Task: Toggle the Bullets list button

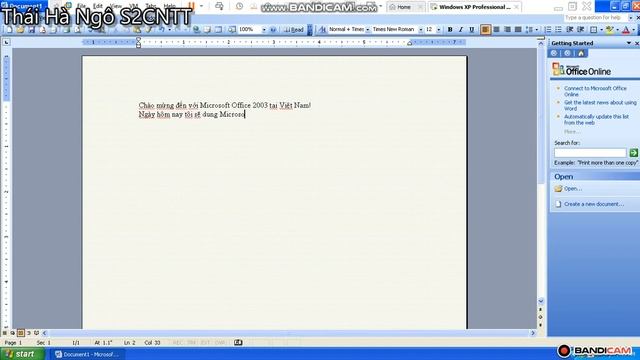Action: pos(558,30)
